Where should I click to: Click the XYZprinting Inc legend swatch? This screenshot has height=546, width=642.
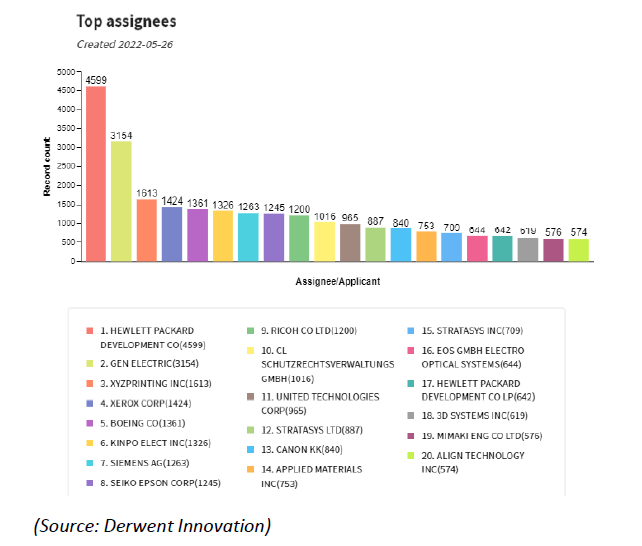coord(90,384)
